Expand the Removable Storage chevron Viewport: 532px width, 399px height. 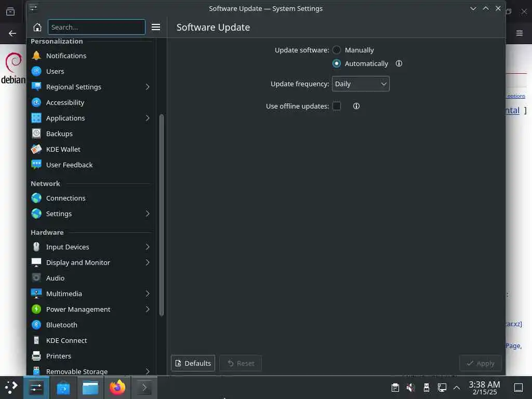click(x=148, y=371)
